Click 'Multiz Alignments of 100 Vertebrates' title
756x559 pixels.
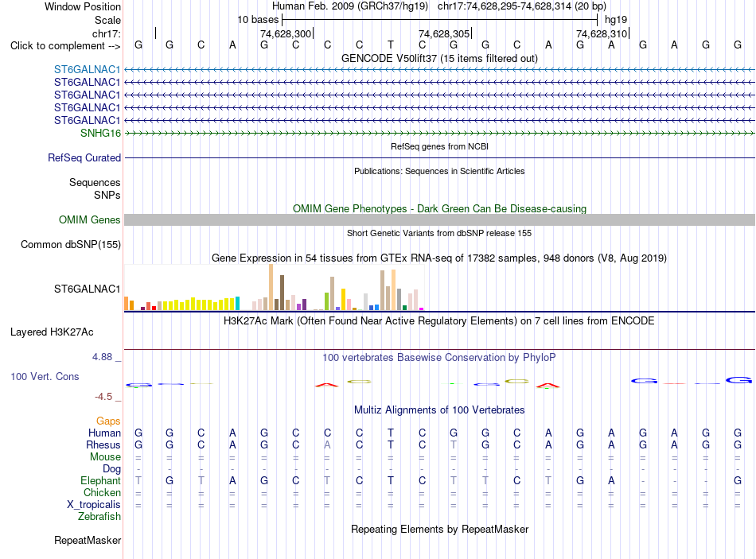pyautogui.click(x=439, y=410)
